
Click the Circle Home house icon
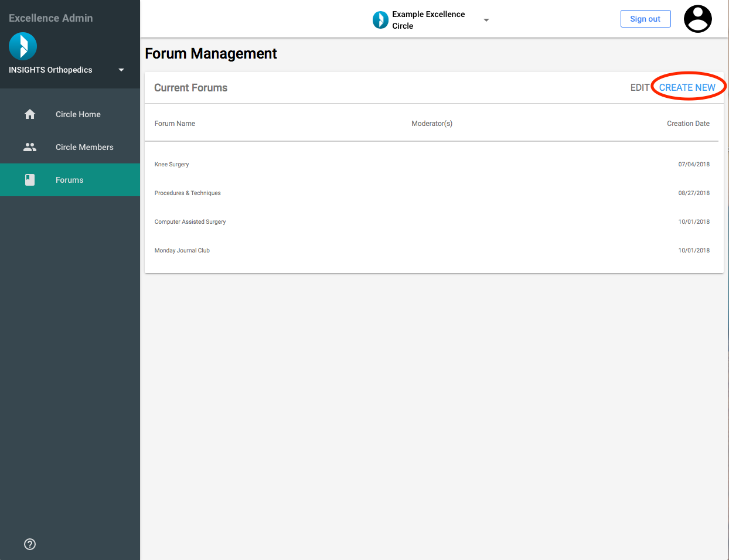click(30, 114)
